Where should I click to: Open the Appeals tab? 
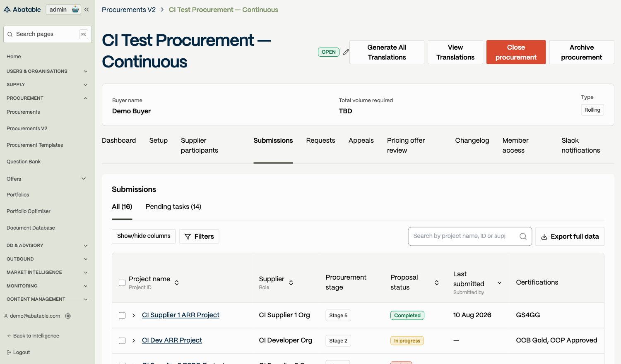tap(361, 141)
